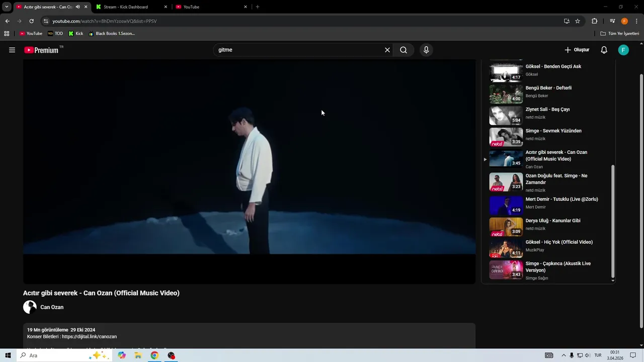Open the Windows Start menu
The image size is (644, 362).
[8, 355]
